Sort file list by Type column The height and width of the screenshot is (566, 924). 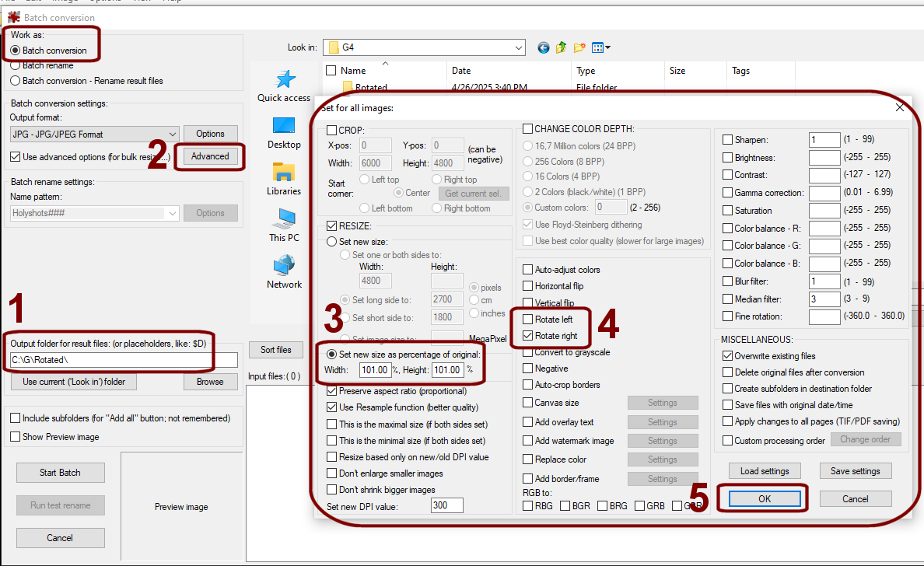coord(586,71)
